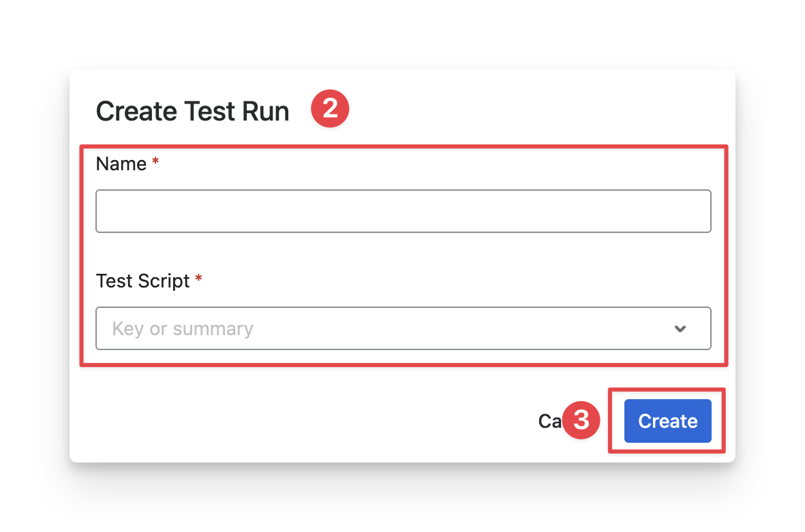Click the Create Test Run dialog title
Viewport: 805px width, 532px height.
coord(192,111)
